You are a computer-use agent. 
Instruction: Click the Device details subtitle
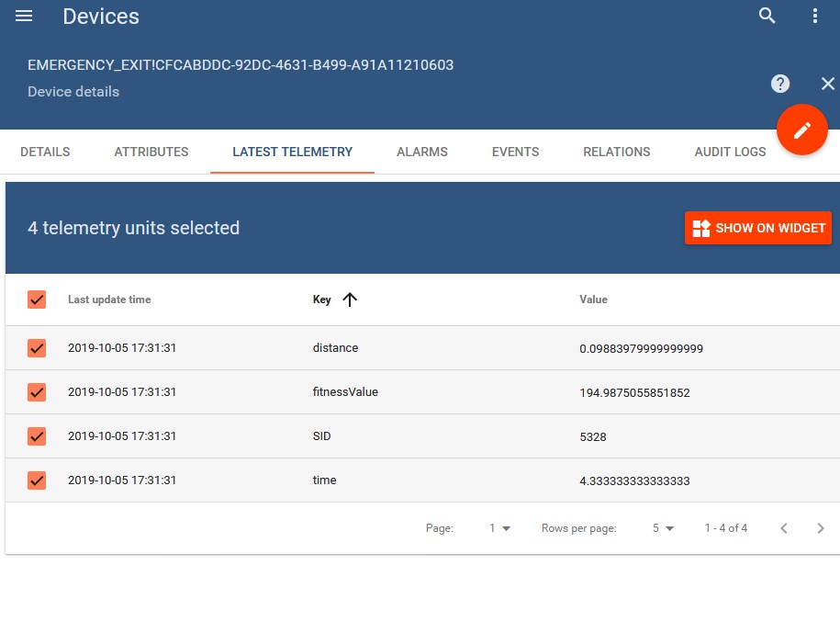tap(73, 92)
